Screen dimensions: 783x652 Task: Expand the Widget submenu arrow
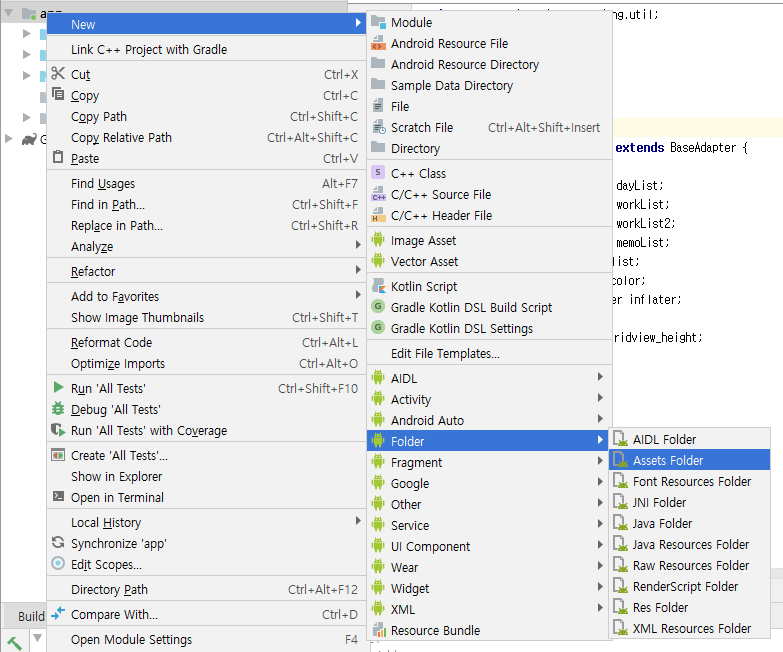600,586
